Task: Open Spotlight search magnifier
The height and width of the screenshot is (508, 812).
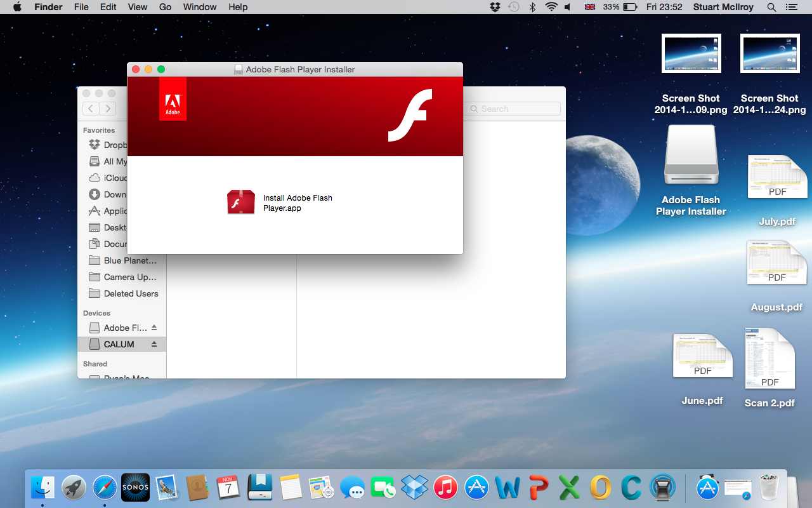Action: tap(771, 7)
